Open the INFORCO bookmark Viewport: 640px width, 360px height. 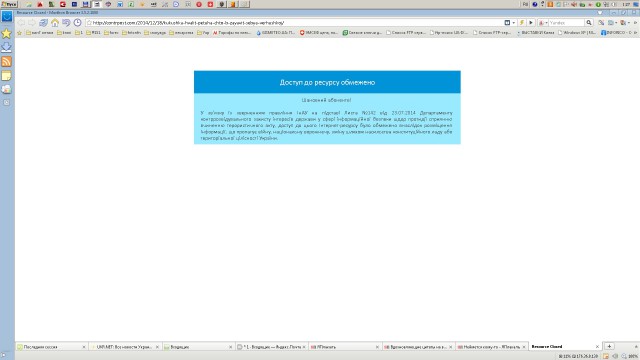(x=616, y=33)
